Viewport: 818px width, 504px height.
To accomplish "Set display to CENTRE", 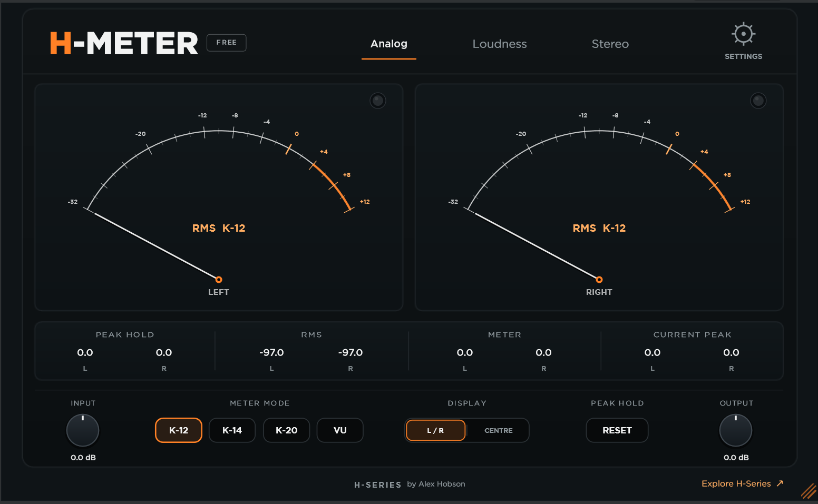I will tap(499, 430).
